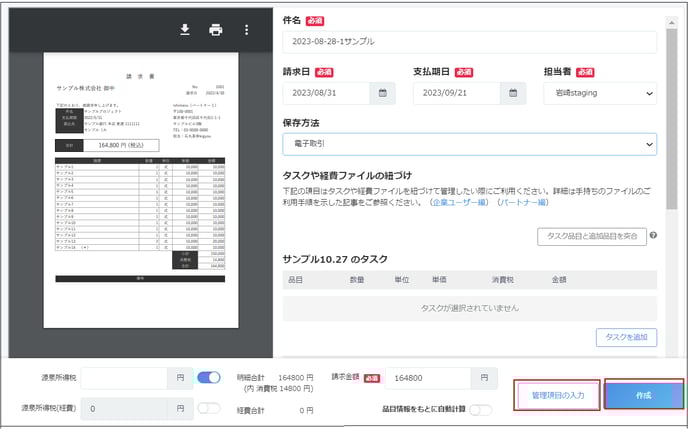Viewport: 688px width, 429px height.
Task: Click the タスクが選択されていません message
Action: 469,308
